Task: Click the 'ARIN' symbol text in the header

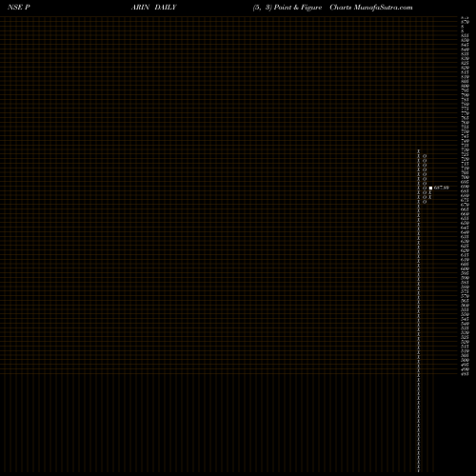Action: [140, 8]
